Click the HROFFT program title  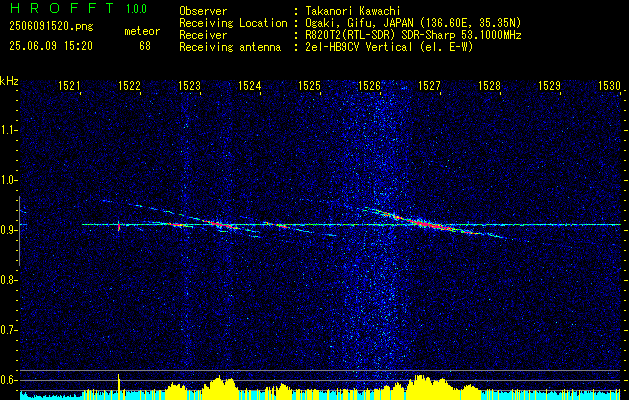point(62,8)
